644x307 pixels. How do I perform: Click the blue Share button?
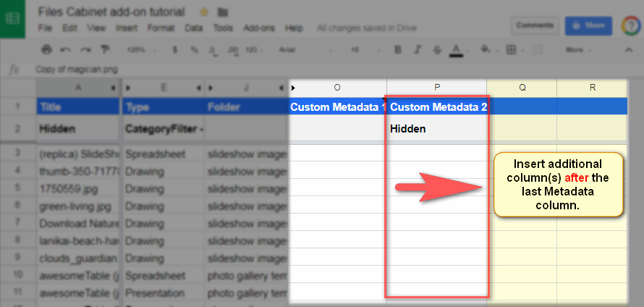[x=588, y=25]
